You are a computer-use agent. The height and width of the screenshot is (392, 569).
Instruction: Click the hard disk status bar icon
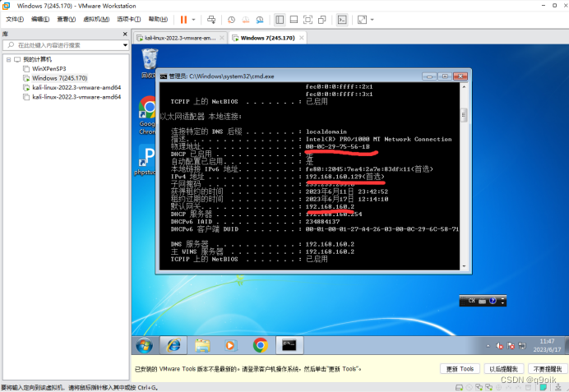(x=459, y=387)
